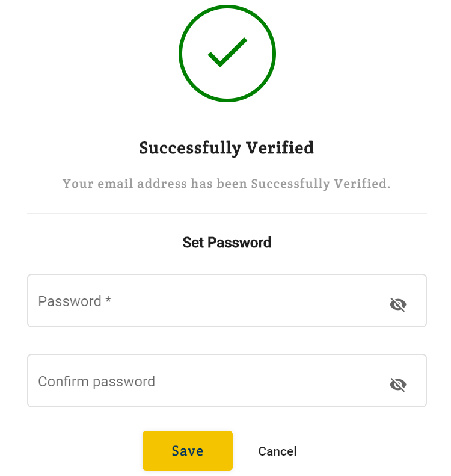Reveal the confirm password with the crossed-eye icon
Image resolution: width=451 pixels, height=476 pixels.
pyautogui.click(x=397, y=385)
